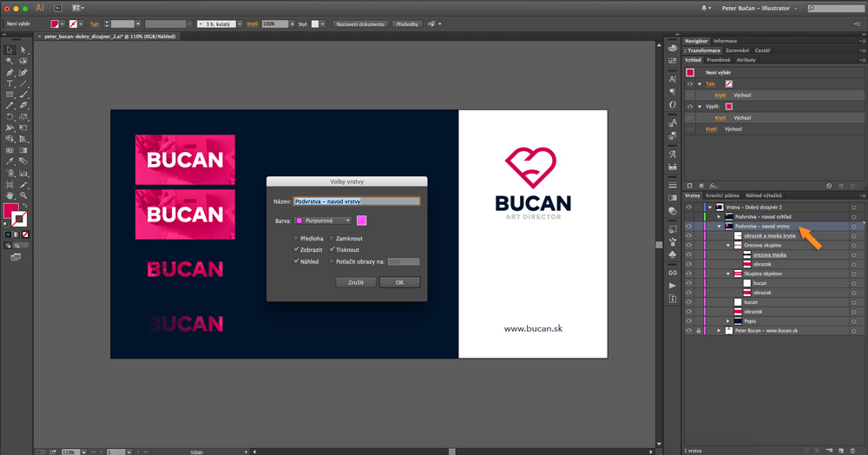Click the Zrušit button in dialog
Viewport: 868px width, 455px height.
[x=356, y=282]
